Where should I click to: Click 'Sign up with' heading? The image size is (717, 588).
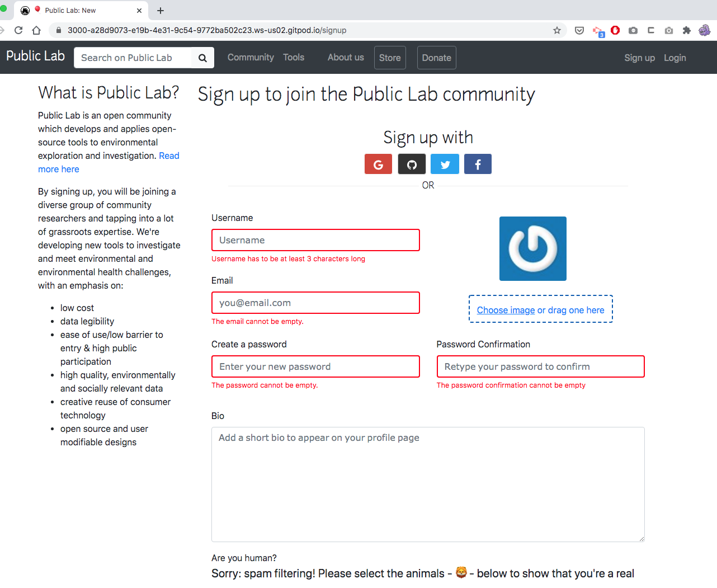[x=428, y=137]
